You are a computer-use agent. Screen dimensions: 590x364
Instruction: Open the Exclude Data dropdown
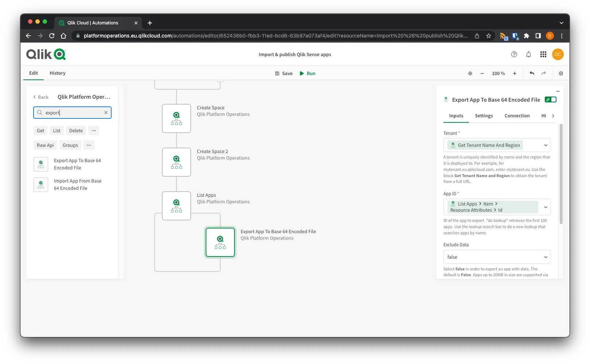pyautogui.click(x=546, y=257)
